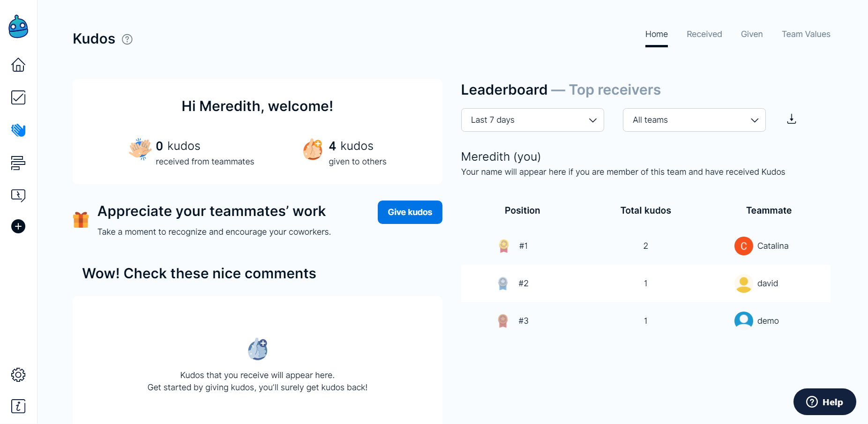Expand the Last 7 days dropdown
This screenshot has height=424, width=868.
(x=532, y=120)
